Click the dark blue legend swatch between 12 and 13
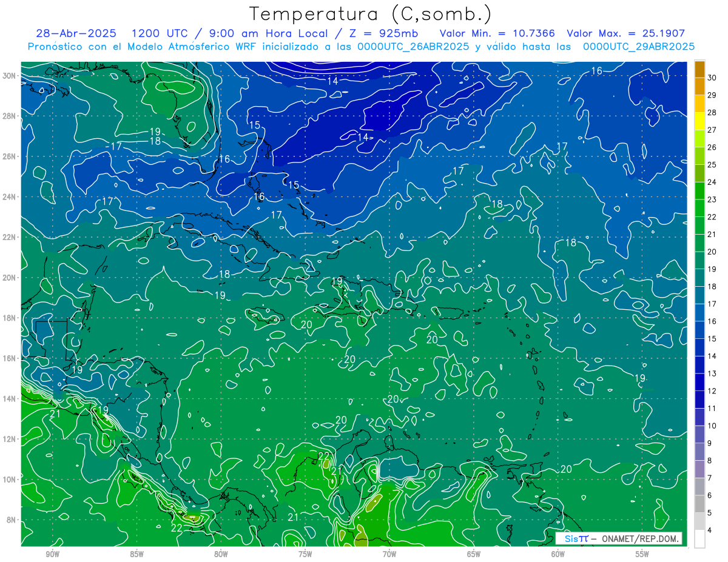Image resolution: width=728 pixels, height=562 pixels. pos(699,383)
